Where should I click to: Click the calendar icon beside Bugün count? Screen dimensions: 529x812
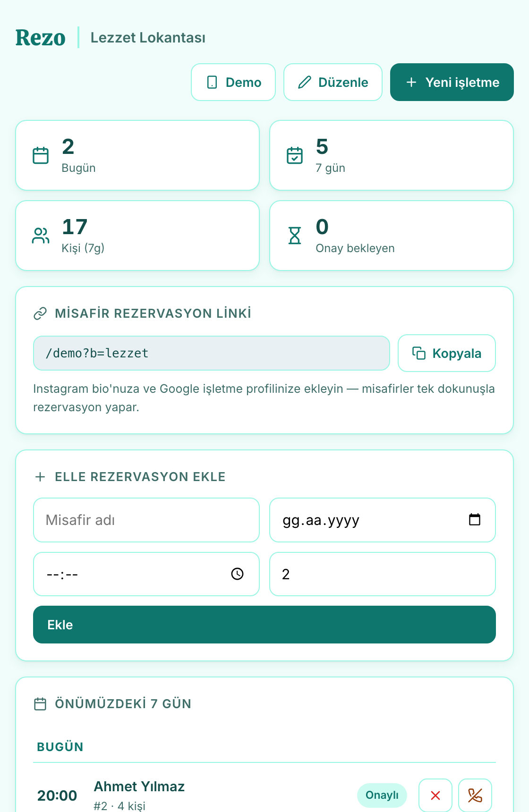[x=41, y=155]
